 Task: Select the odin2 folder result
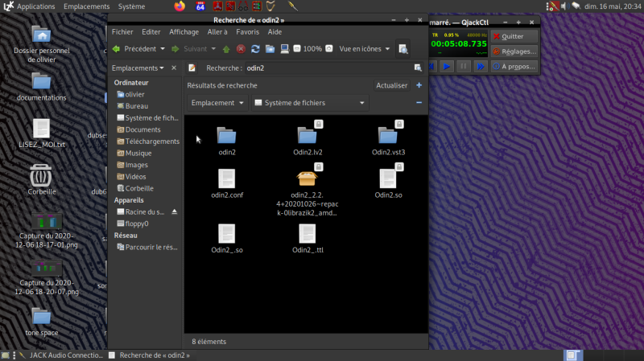(x=227, y=141)
